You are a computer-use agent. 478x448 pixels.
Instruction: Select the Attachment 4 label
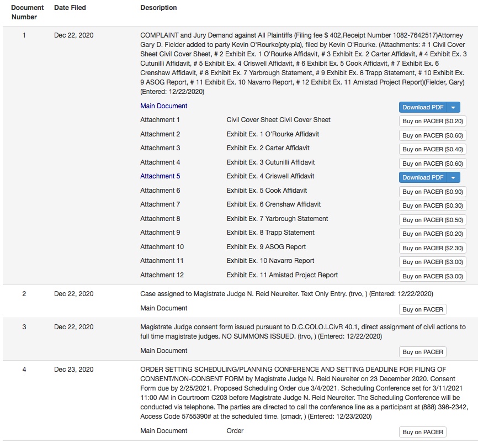point(160,162)
